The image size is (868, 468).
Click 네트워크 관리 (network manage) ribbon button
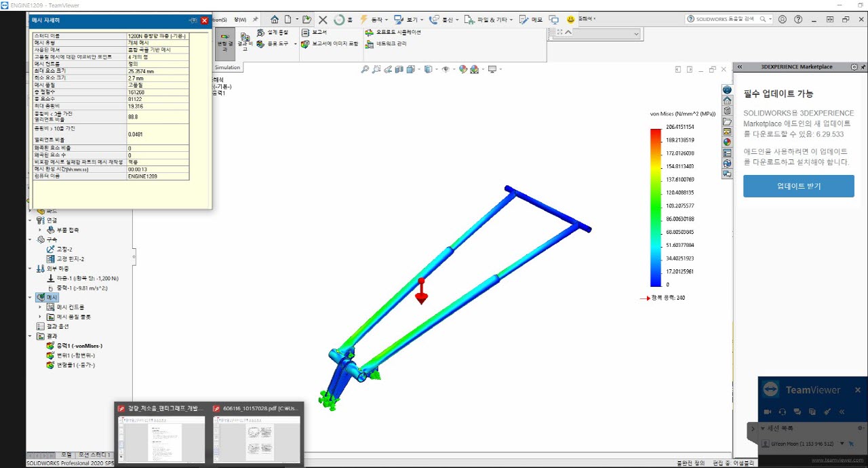(386, 44)
